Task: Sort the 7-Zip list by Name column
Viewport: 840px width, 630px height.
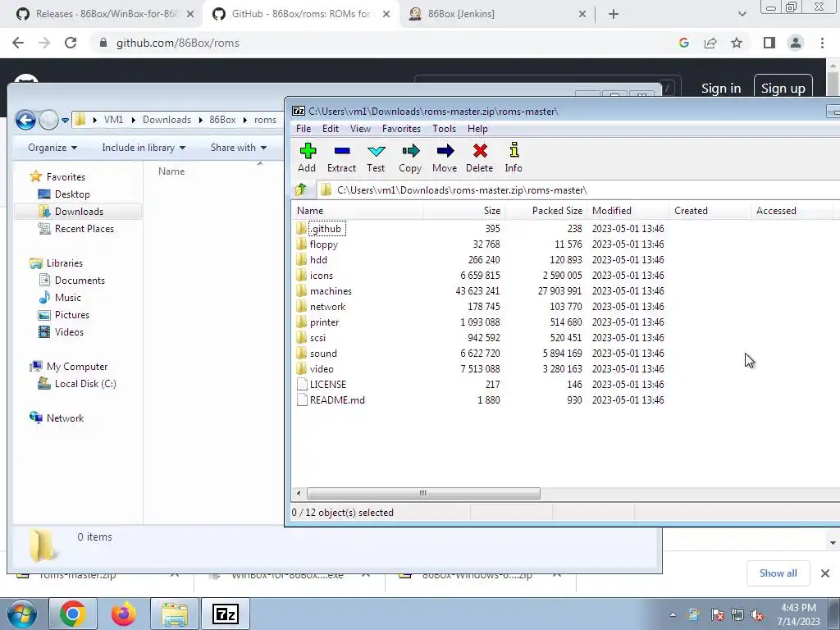Action: [x=358, y=211]
